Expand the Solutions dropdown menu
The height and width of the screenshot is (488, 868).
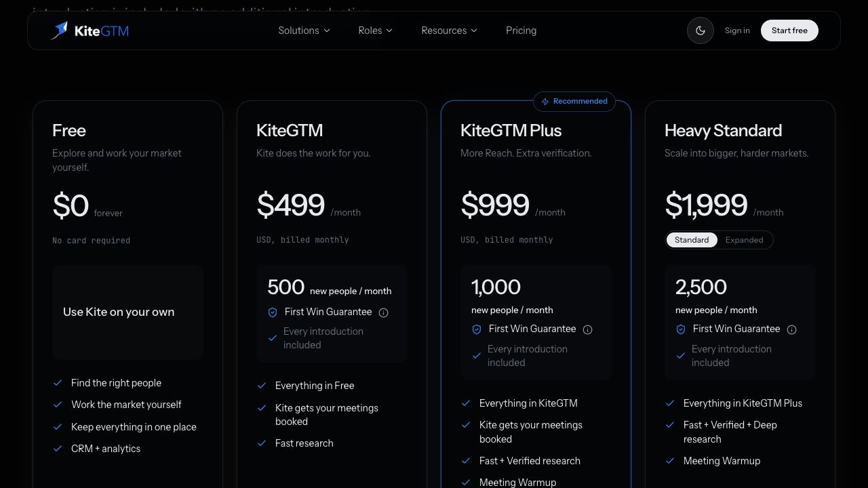[x=304, y=30]
